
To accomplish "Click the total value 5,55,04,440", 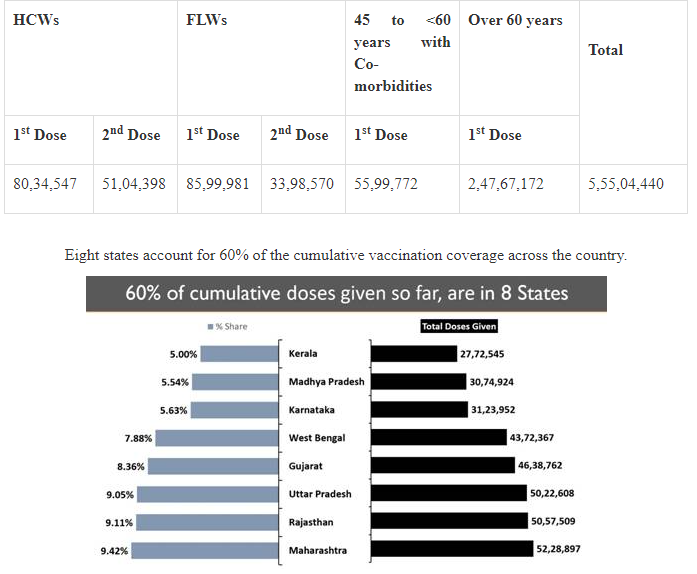I will point(625,184).
